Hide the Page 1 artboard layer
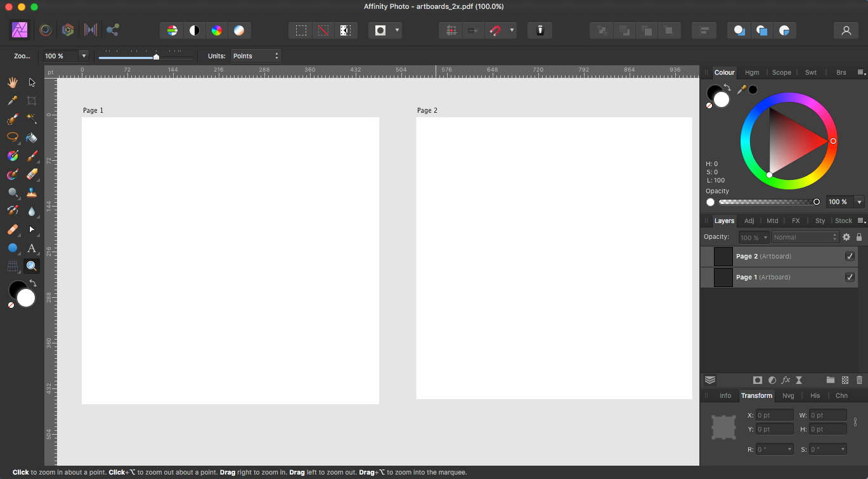Screen dimensions: 868x479 click(x=850, y=277)
